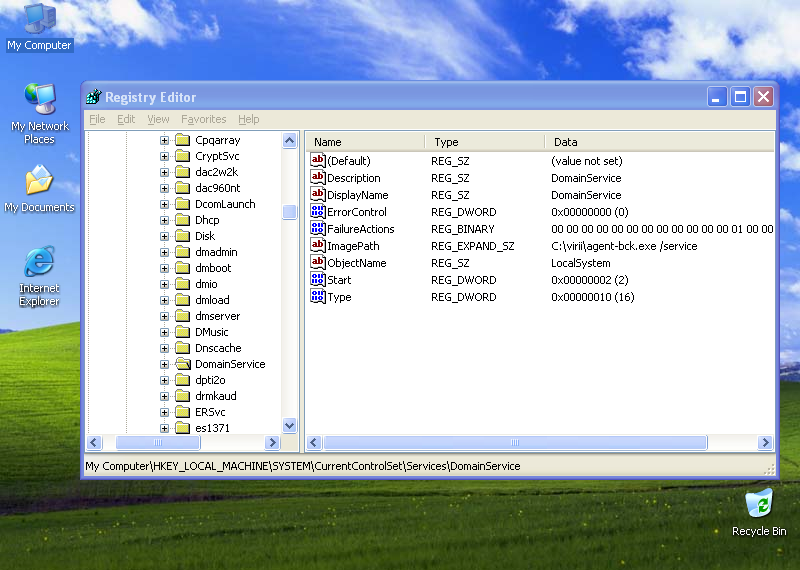Click the DMusic folder icon

point(183,332)
